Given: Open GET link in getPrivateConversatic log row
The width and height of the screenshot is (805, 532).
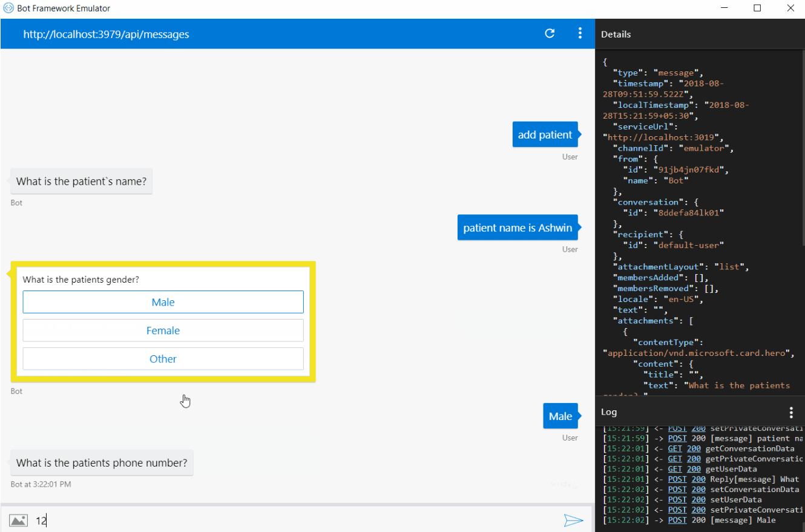Looking at the screenshot, I should (675, 459).
